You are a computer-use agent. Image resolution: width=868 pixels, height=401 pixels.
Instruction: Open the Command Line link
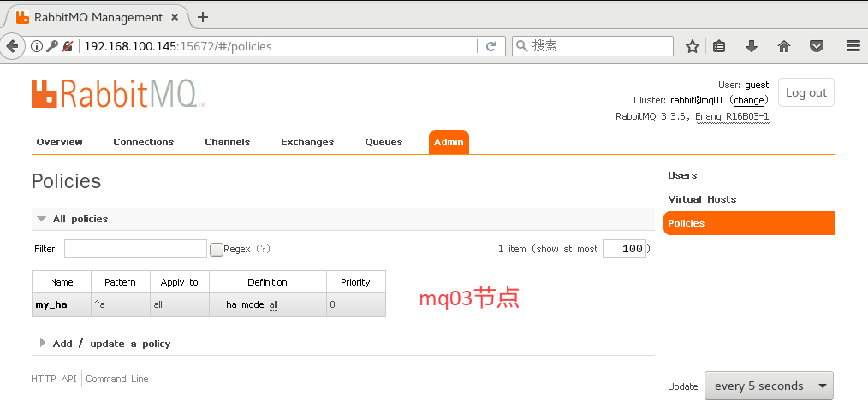pos(116,379)
